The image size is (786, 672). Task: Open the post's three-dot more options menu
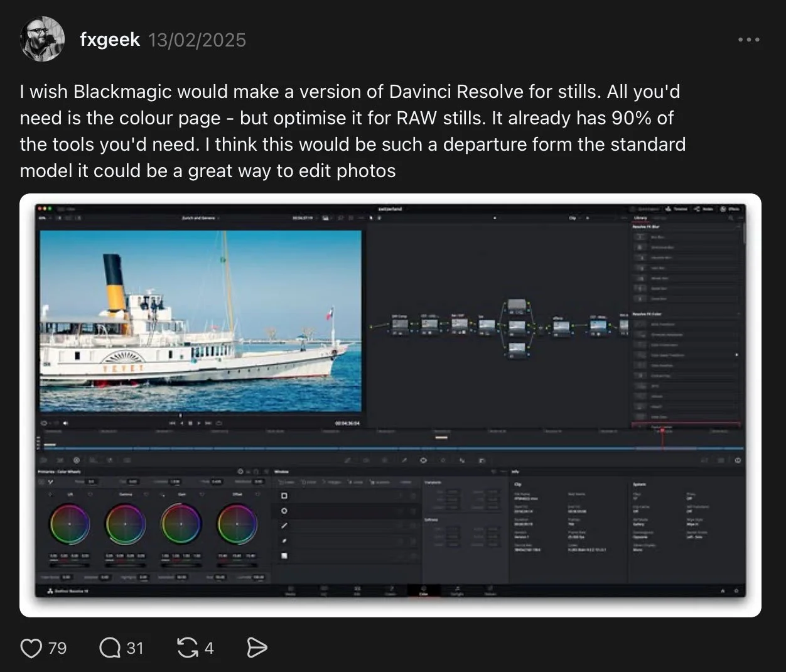(x=748, y=40)
